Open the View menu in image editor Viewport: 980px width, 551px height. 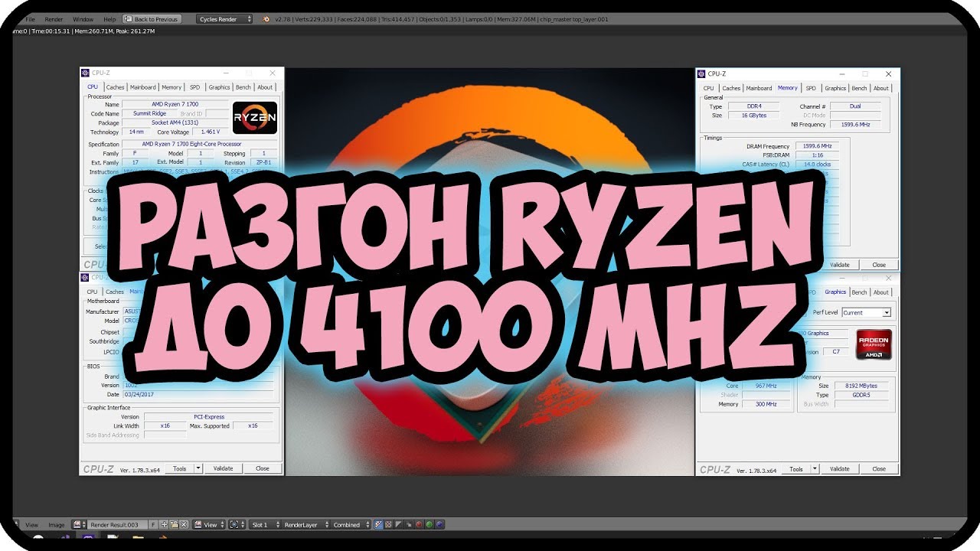32,525
